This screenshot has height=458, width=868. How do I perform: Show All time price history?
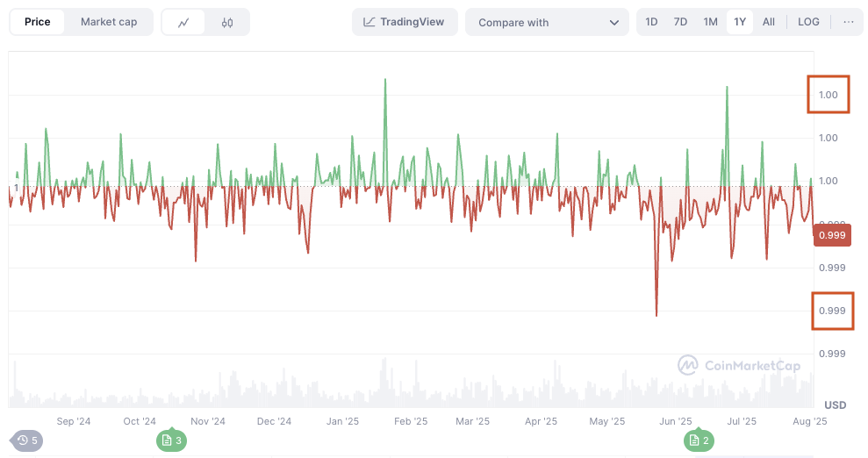769,22
